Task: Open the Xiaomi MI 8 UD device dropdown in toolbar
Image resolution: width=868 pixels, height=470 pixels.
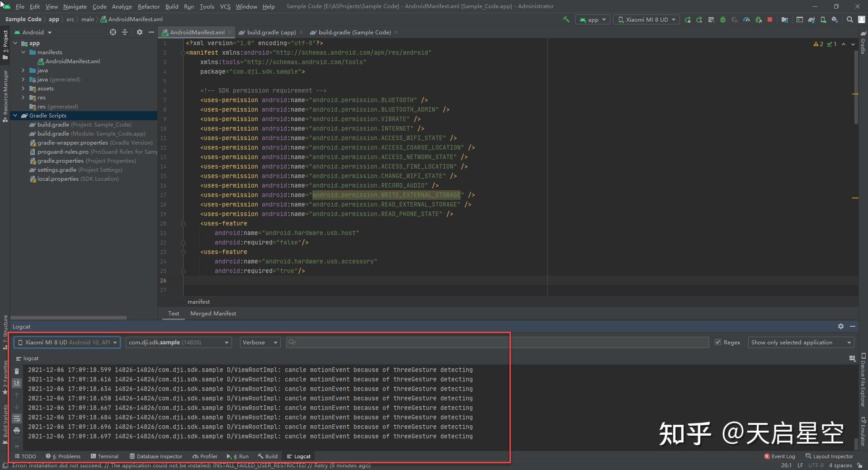Action: pyautogui.click(x=646, y=19)
